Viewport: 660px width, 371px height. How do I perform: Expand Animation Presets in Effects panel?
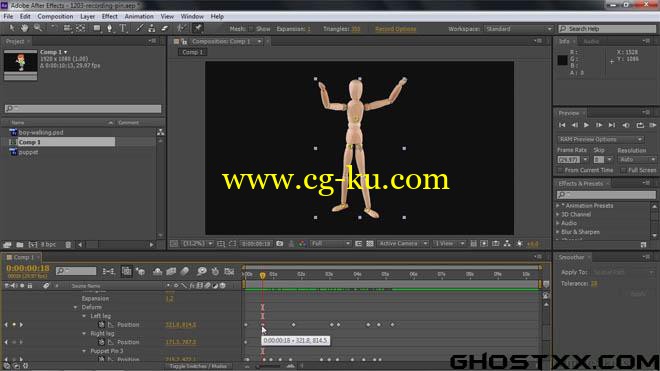[x=558, y=206]
